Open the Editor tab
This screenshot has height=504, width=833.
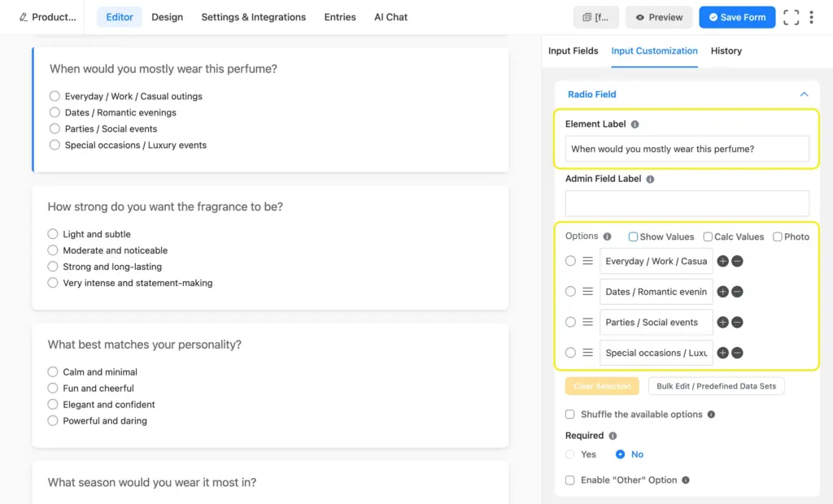(120, 17)
